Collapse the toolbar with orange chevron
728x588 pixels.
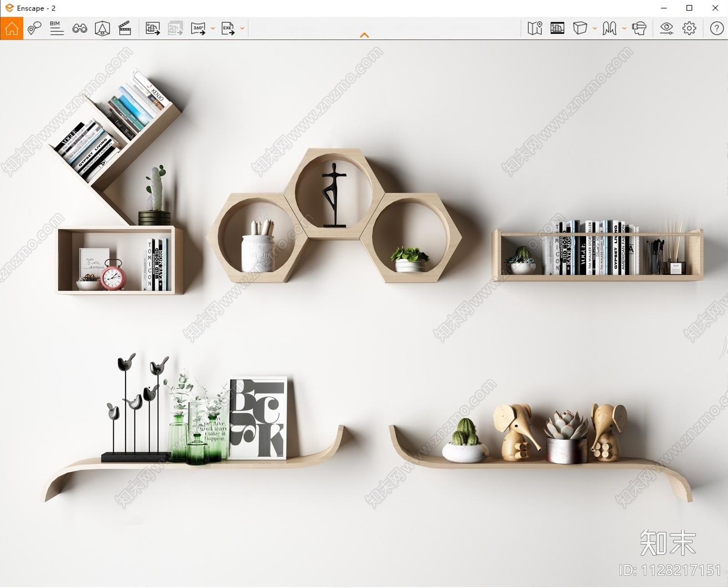(364, 35)
